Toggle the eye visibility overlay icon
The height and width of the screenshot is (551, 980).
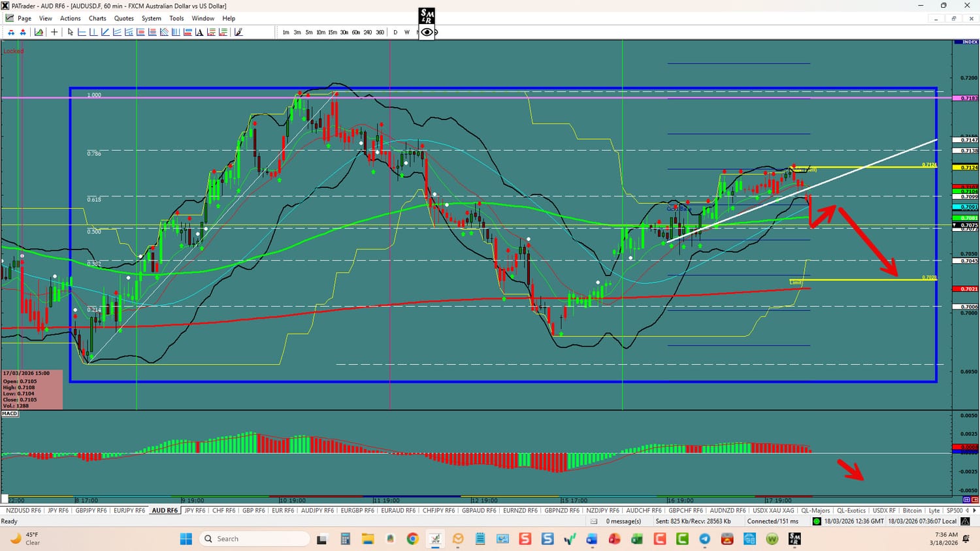point(427,32)
